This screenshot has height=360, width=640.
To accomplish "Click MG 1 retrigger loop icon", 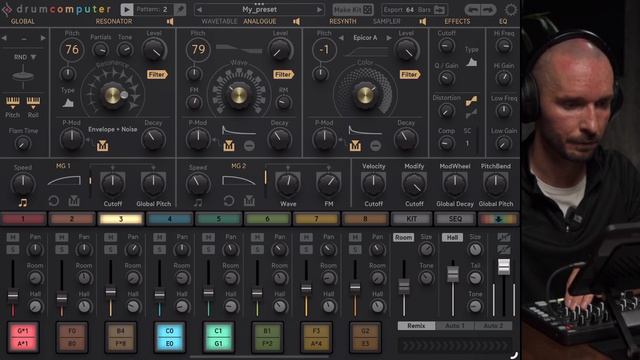I will (x=53, y=201).
